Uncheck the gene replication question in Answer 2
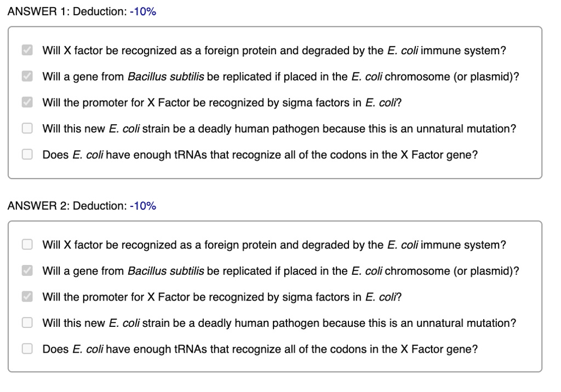The width and height of the screenshot is (561, 392). tap(26, 270)
